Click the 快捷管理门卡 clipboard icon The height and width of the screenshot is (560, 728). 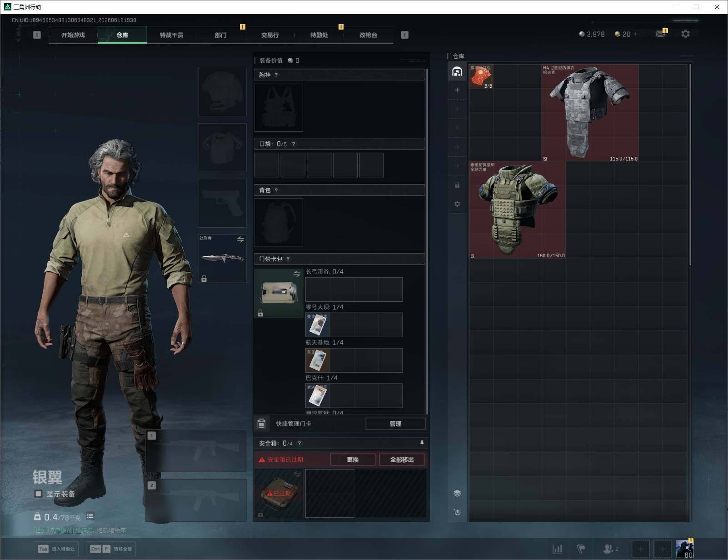tap(261, 424)
